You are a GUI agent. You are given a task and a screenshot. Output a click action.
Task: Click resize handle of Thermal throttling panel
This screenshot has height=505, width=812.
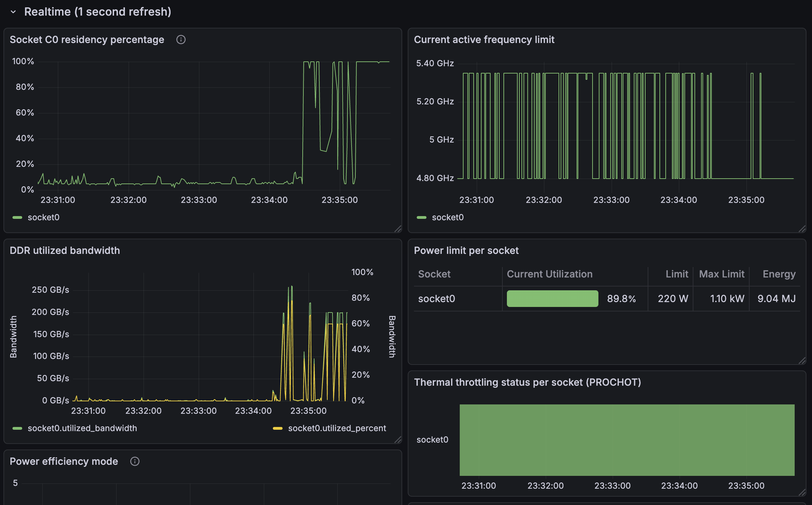tap(802, 493)
